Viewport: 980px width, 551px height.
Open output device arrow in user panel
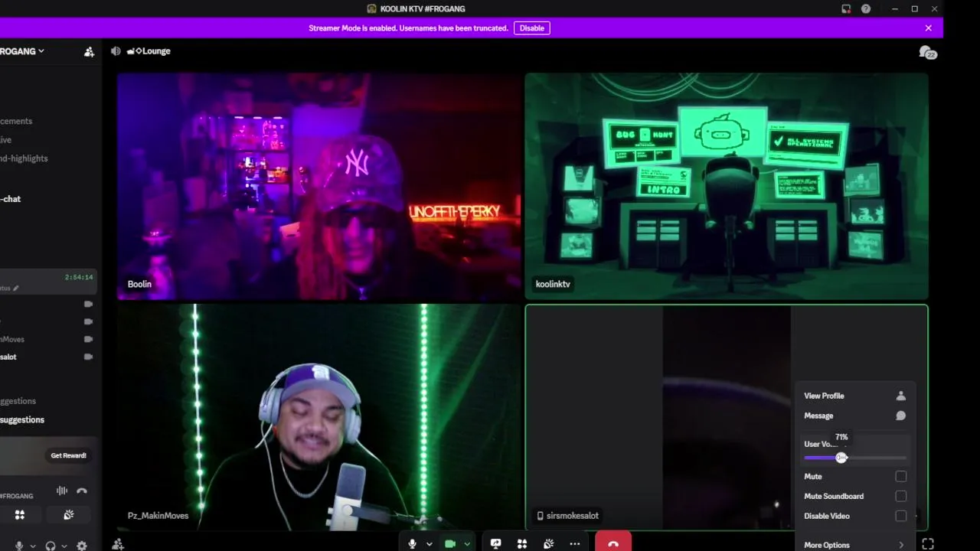pyautogui.click(x=64, y=546)
